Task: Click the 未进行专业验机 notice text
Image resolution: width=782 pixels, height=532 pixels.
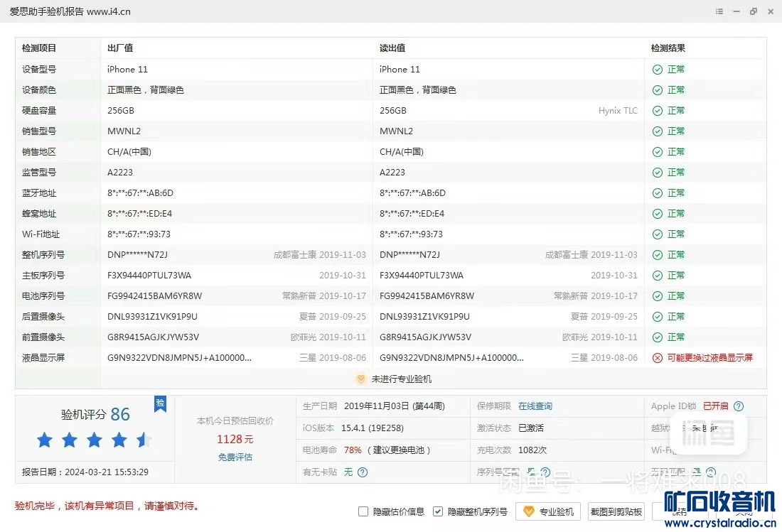Action: 402,379
